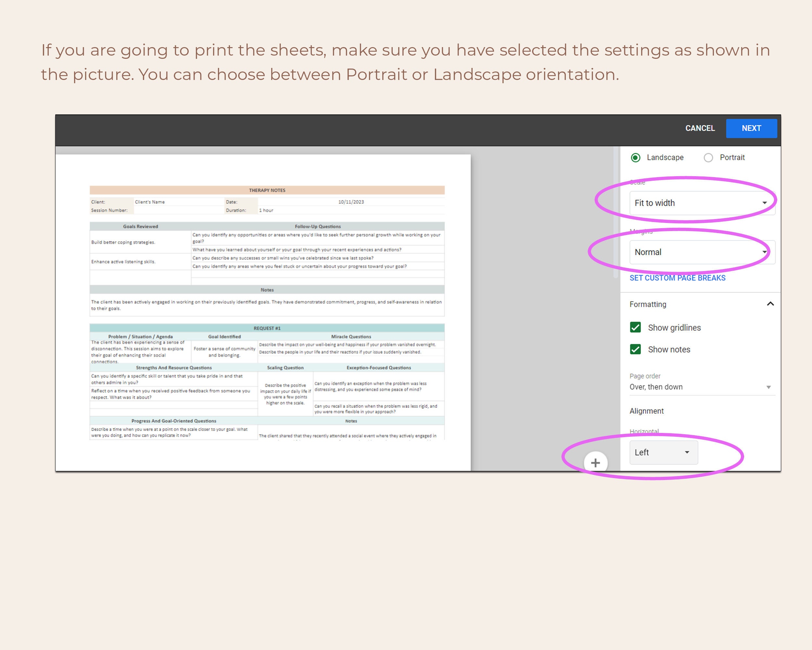Click the dropdown arrow beside Fit to width

point(765,203)
